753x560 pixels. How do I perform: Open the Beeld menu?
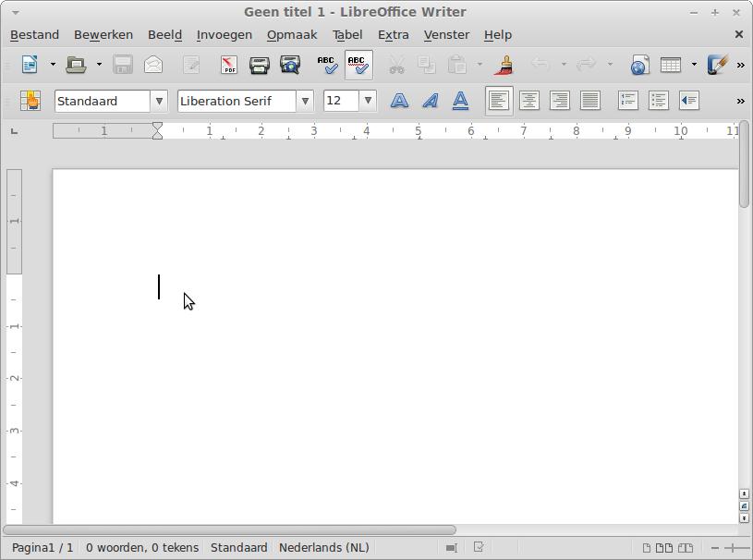tap(164, 35)
